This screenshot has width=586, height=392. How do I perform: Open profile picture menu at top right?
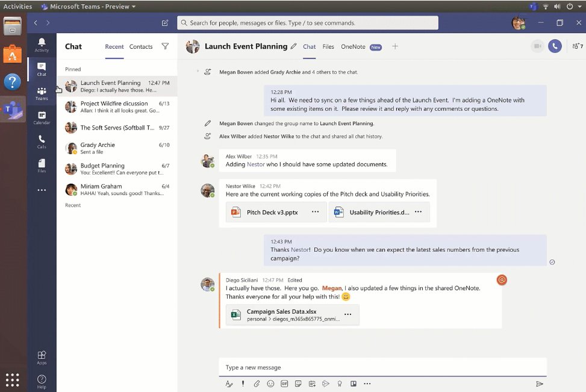point(519,23)
